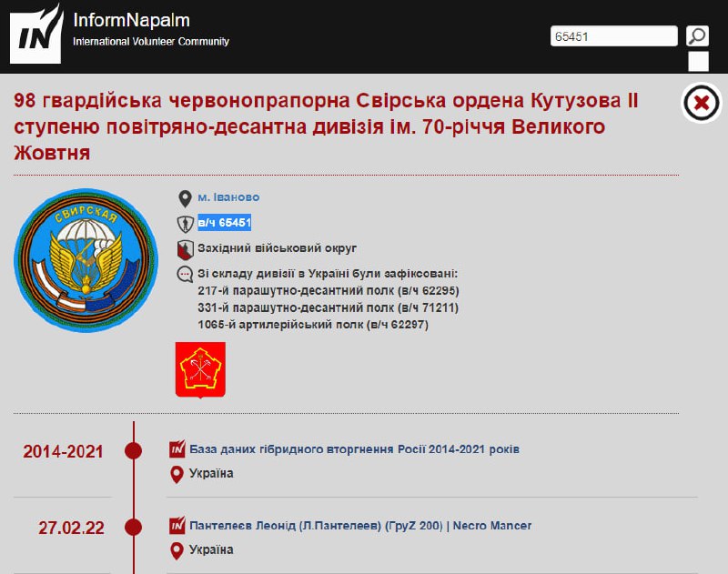
Task: Open the м. Іваново location link
Action: coord(228,197)
